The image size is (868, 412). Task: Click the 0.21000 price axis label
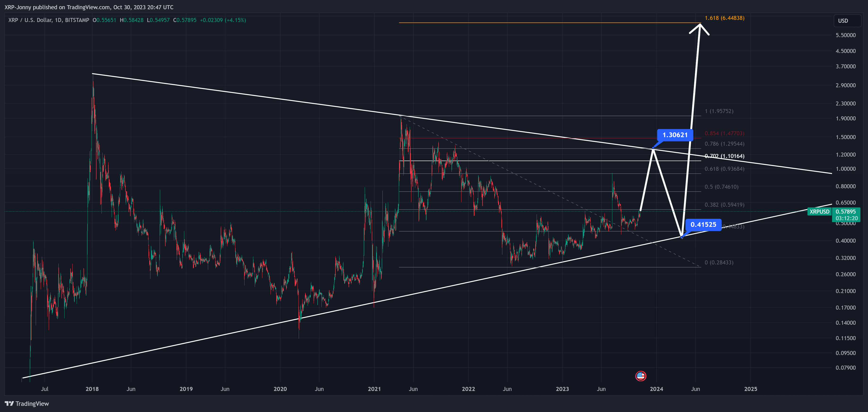tap(846, 291)
